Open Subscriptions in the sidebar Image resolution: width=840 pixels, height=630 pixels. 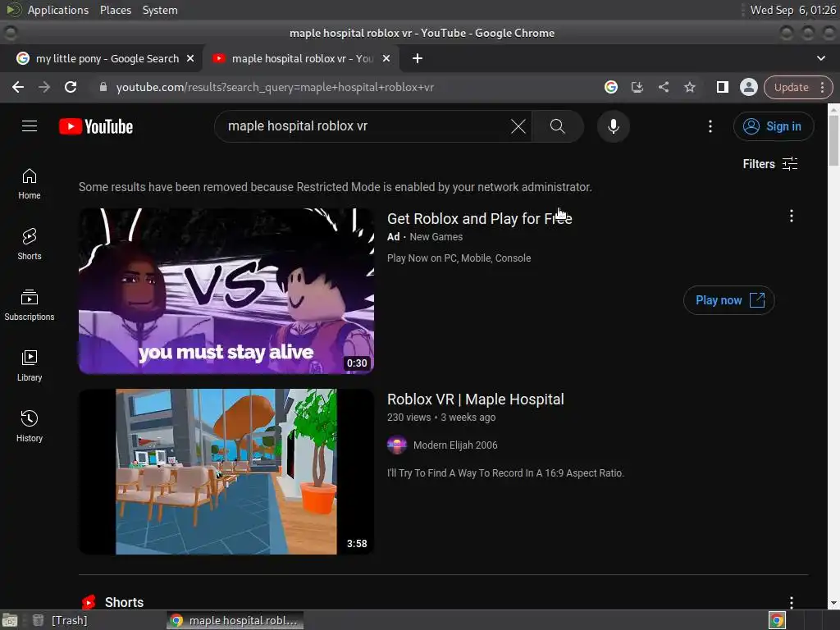[x=30, y=305]
